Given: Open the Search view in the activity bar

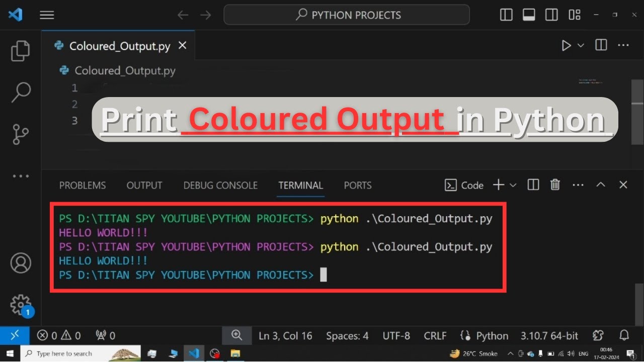Looking at the screenshot, I should coord(21,93).
